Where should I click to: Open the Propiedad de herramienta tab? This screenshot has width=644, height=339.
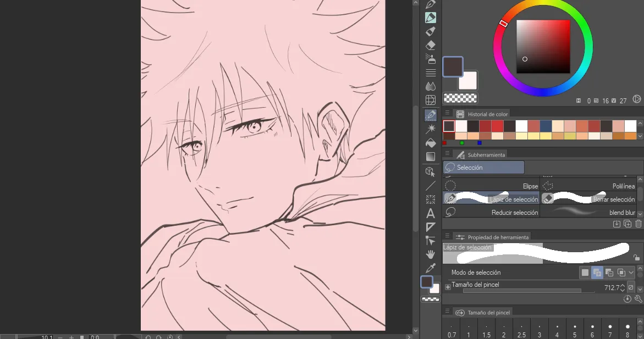[x=492, y=237]
